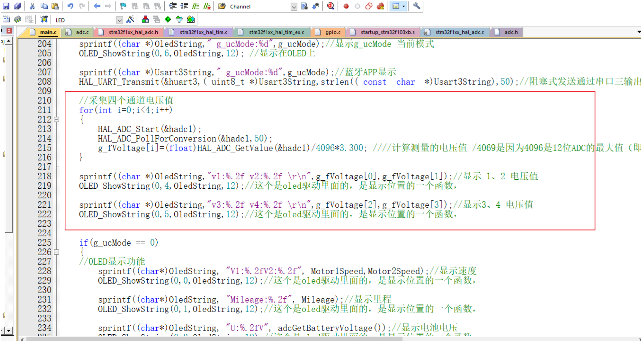Close the side panel with the red X
Image resolution: width=644 pixels, height=341 pixels.
point(9,31)
